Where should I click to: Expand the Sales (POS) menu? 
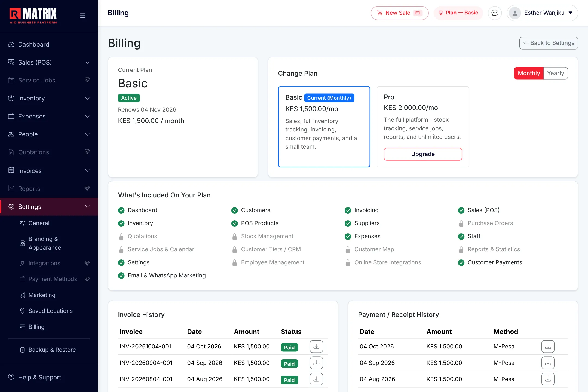tap(49, 62)
